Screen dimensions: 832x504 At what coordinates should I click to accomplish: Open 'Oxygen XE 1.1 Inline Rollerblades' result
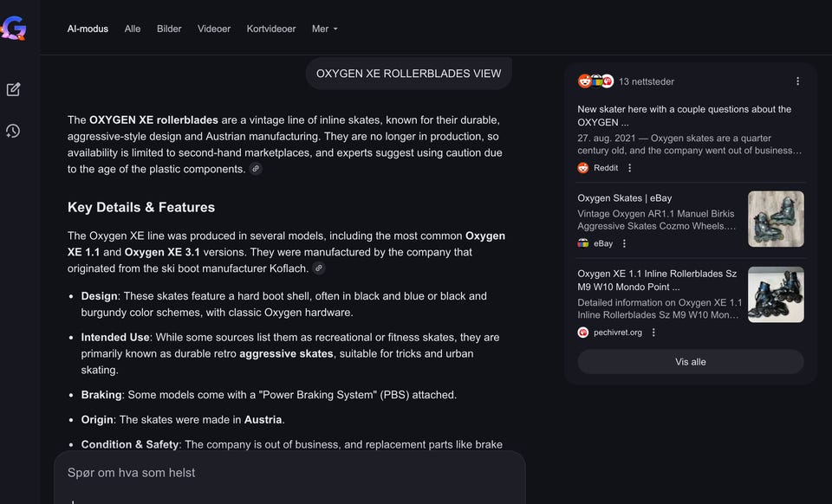click(x=657, y=280)
